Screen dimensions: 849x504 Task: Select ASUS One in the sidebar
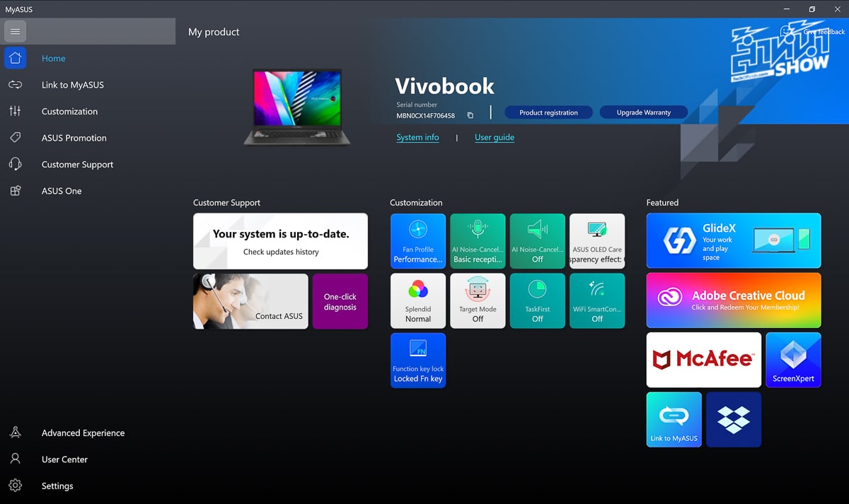[x=62, y=191]
